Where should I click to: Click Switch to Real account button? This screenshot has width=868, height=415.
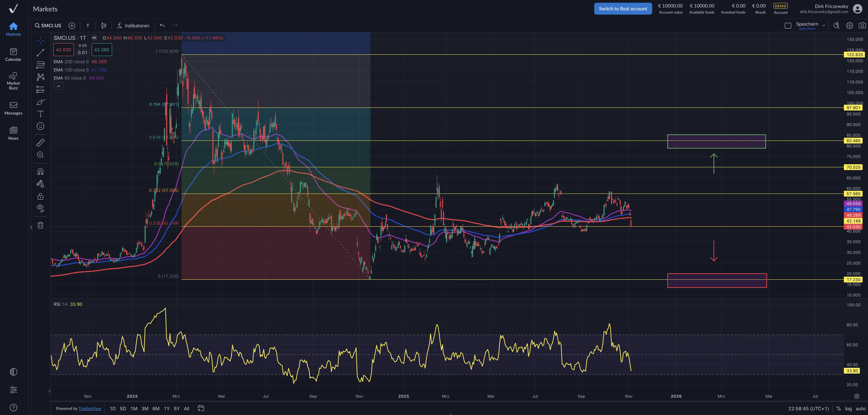click(623, 9)
